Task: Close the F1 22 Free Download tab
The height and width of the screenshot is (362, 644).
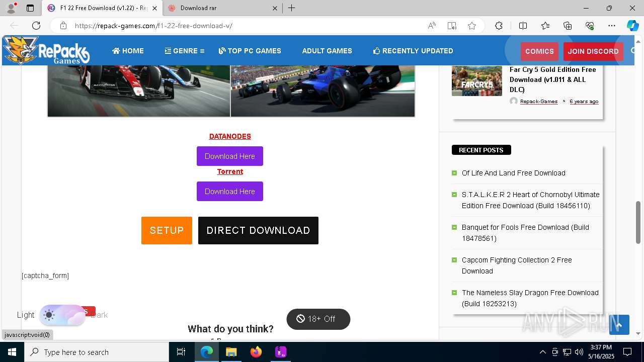Action: pos(154,8)
